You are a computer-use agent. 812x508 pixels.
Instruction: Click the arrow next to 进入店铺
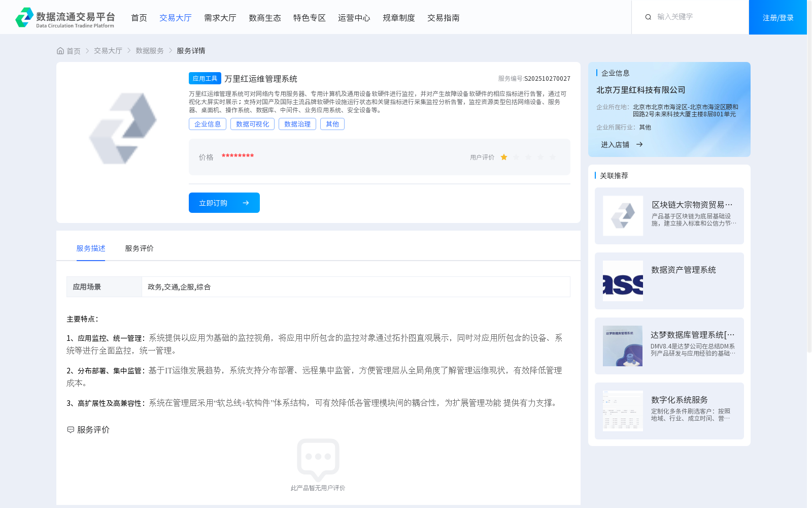[x=639, y=145]
